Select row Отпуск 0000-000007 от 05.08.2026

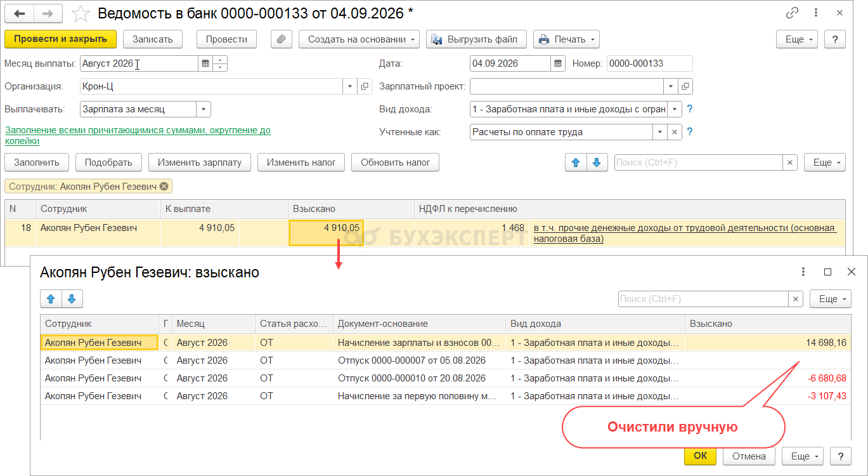click(x=446, y=360)
